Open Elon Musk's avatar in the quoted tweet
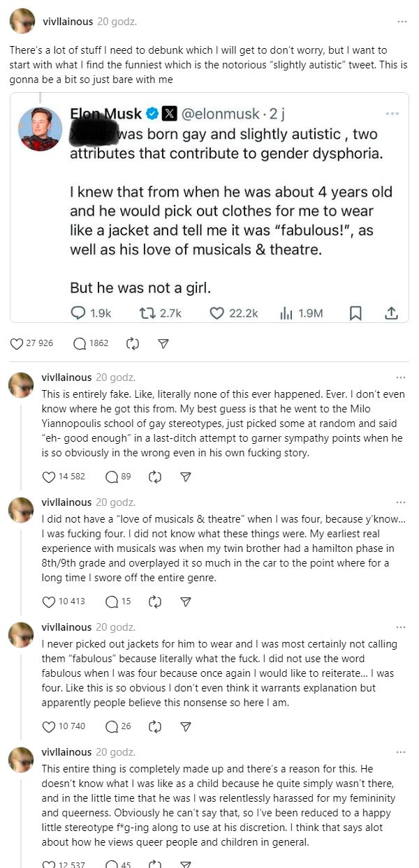Image resolution: width=419 pixels, height=868 pixels. point(40,129)
